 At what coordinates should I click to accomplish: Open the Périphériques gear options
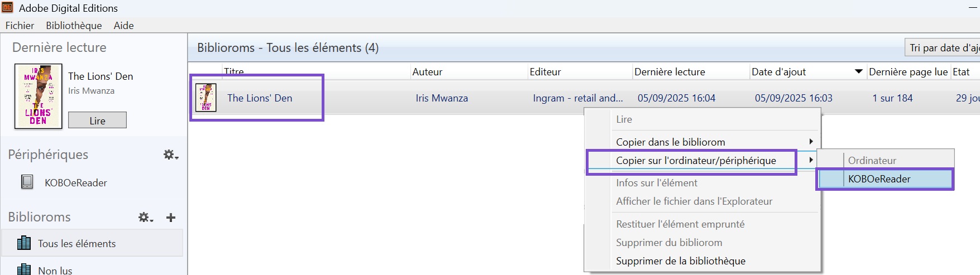click(x=170, y=155)
